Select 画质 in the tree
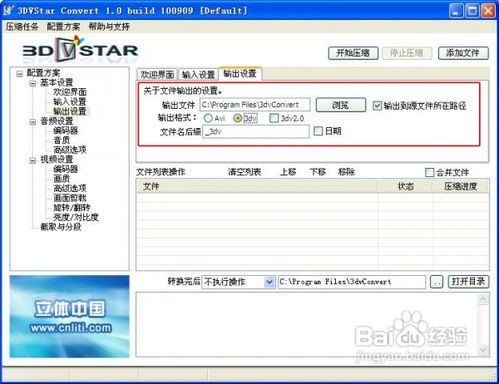The image size is (499, 384). (x=62, y=179)
